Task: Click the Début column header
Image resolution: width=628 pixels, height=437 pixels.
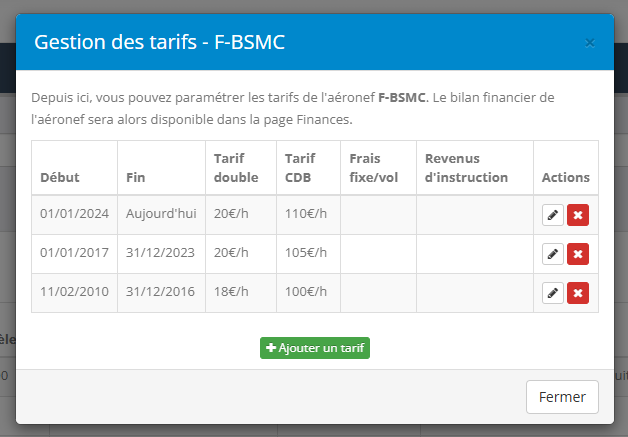Action: point(60,177)
